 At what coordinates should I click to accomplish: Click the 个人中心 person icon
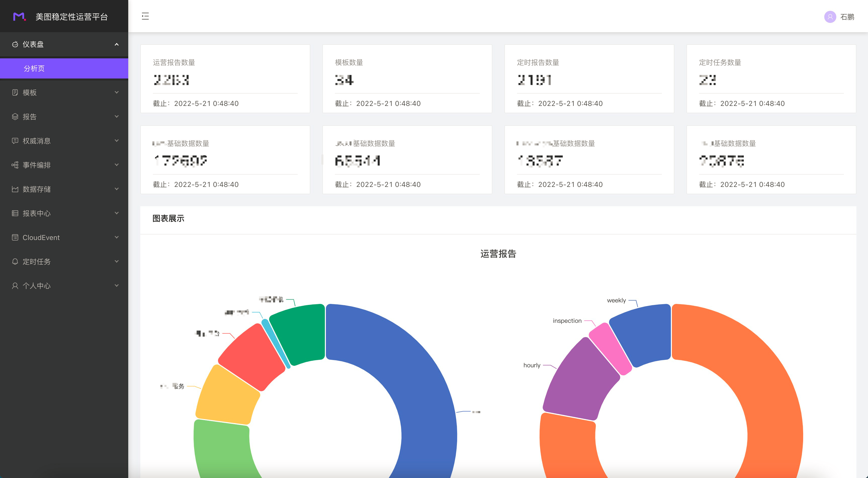pos(15,286)
